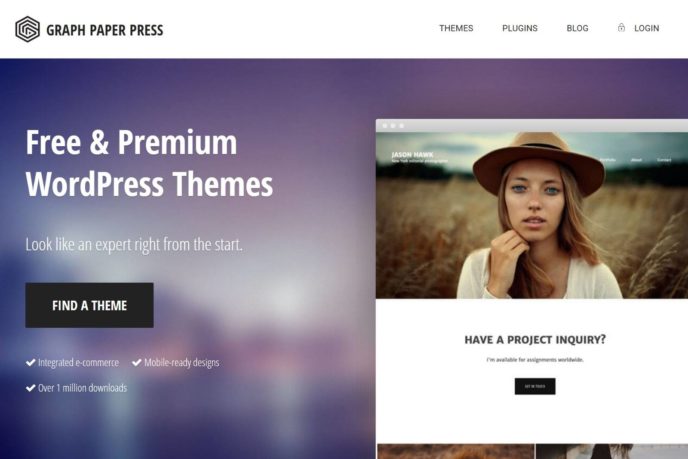This screenshot has height=459, width=688.
Task: Click the black button under project inquiry
Action: [535, 386]
